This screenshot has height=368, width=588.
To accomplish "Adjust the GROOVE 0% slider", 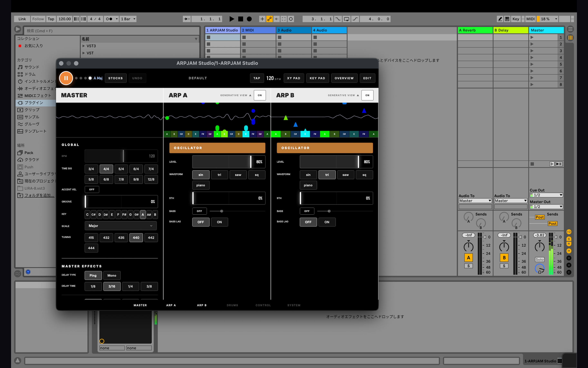I will coord(121,202).
